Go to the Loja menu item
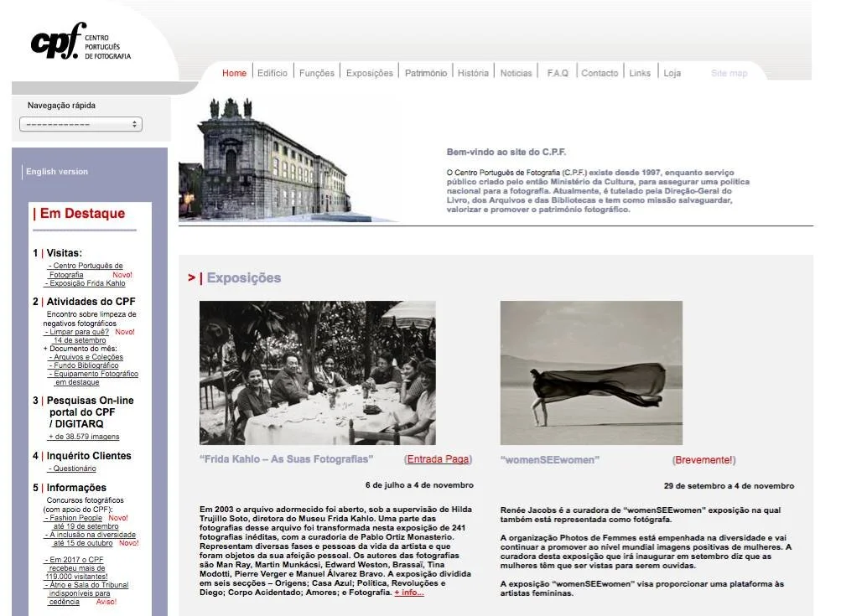This screenshot has height=616, width=841. (672, 73)
